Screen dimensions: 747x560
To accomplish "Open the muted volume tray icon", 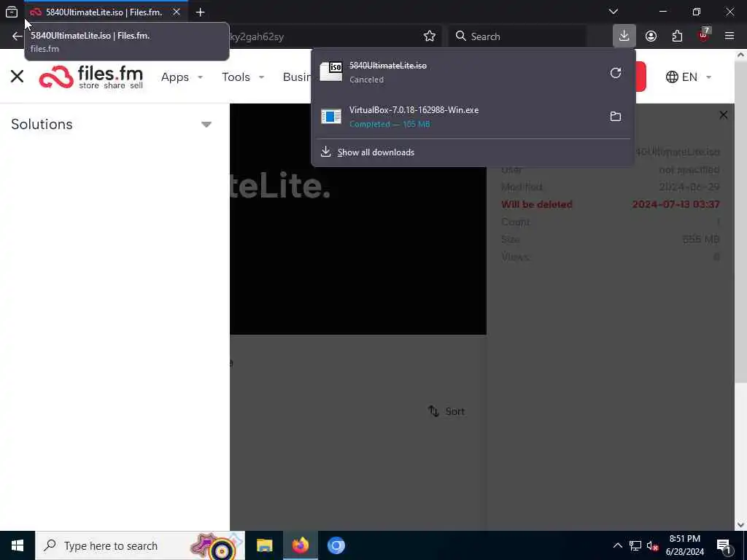I will click(x=653, y=545).
